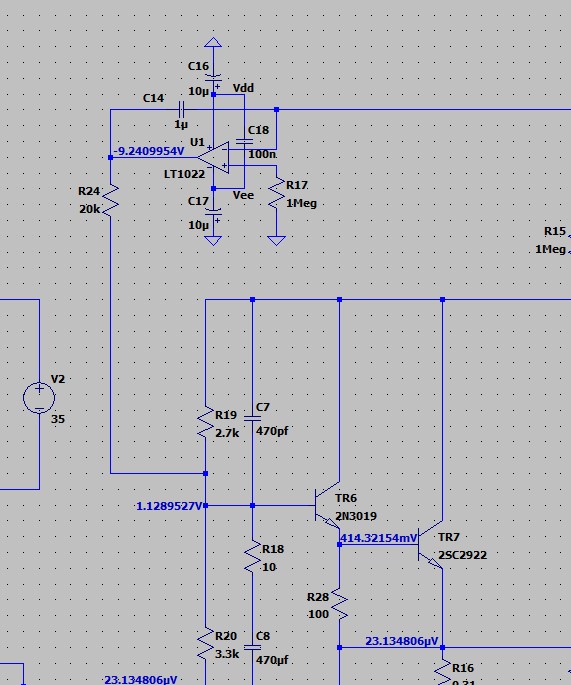Click the 2.7k value of R19
Image resolution: width=571 pixels, height=685 pixels.
pyautogui.click(x=227, y=433)
